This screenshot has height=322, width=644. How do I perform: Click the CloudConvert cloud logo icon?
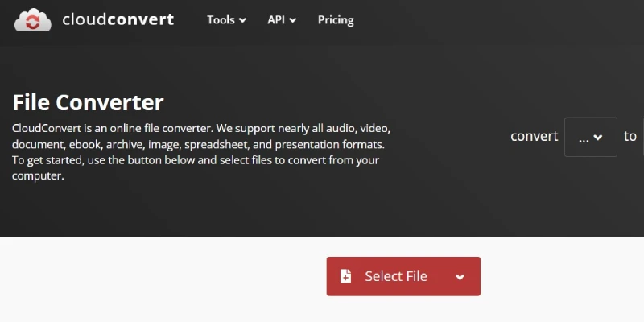pos(33,20)
